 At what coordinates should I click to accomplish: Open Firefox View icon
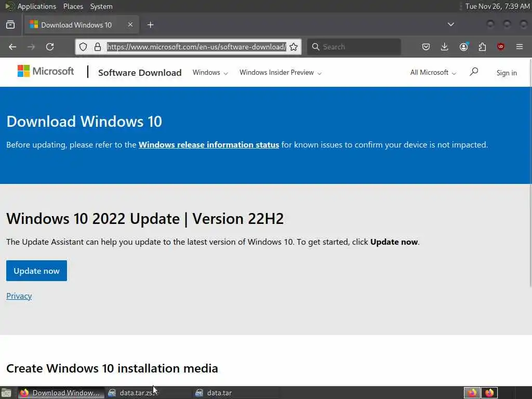10,25
